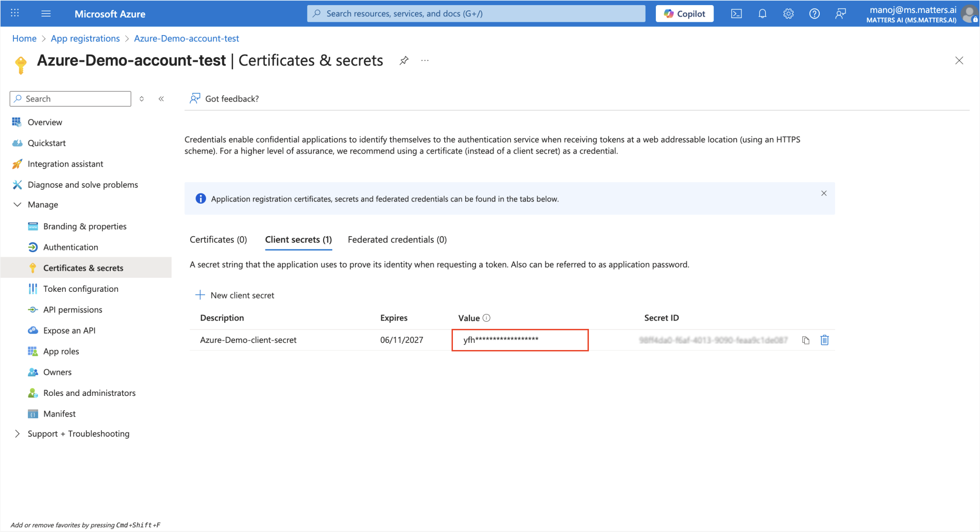Screen dimensions: 980x532
Task: Open API permissions
Action: (73, 309)
